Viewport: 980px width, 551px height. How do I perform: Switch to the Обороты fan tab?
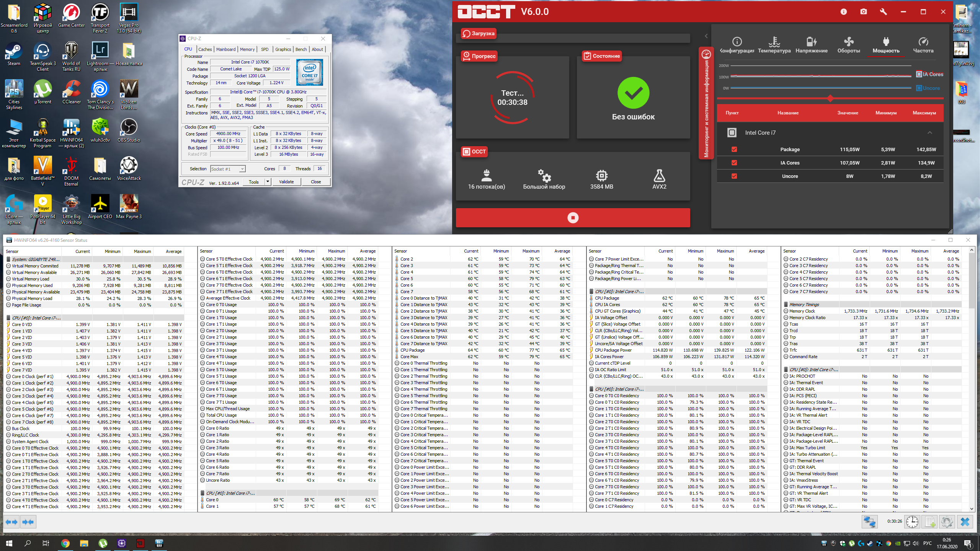pos(848,45)
